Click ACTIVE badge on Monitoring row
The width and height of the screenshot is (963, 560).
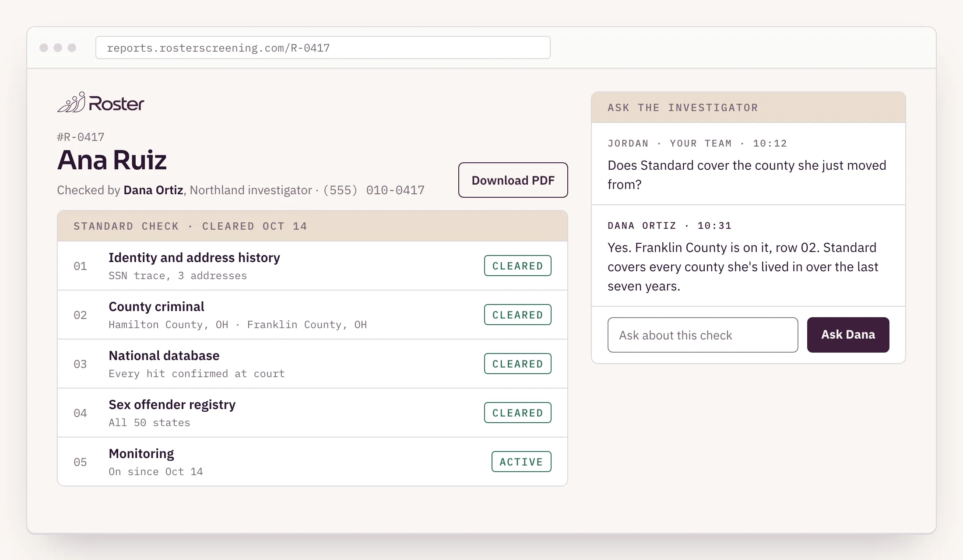521,462
